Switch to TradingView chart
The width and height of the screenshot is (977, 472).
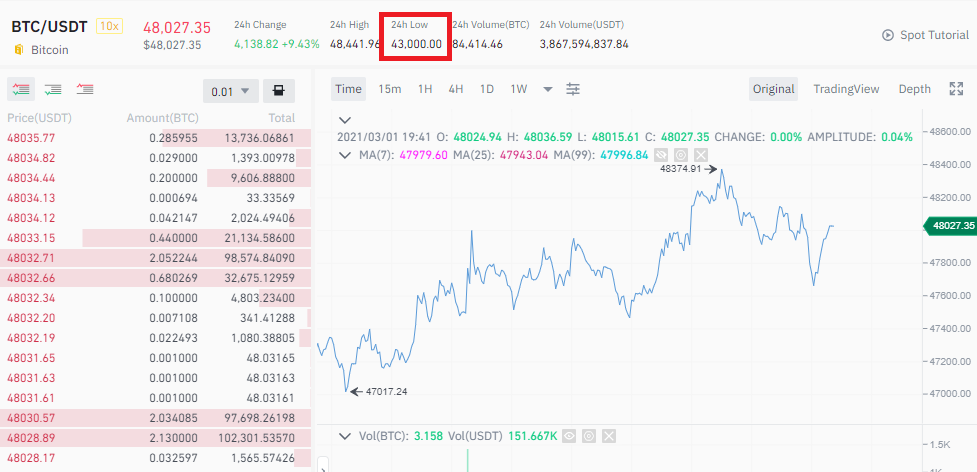coord(846,89)
